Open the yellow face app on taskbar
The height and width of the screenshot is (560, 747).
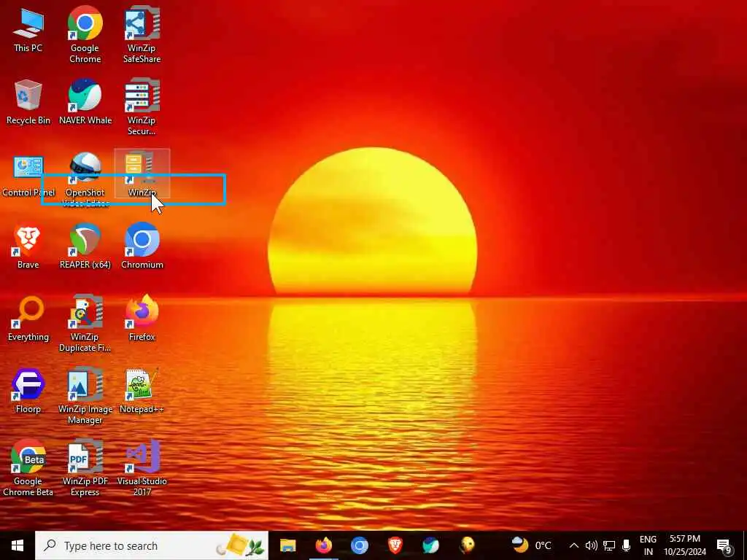(468, 545)
